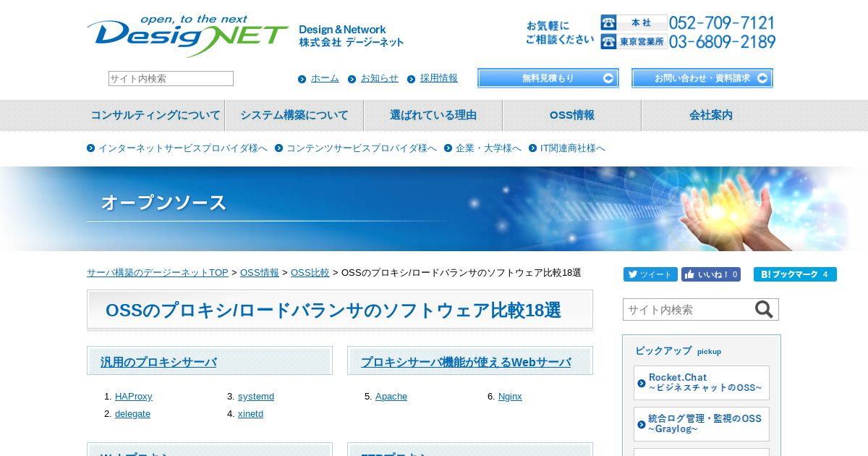Image resolution: width=868 pixels, height=456 pixels.
Task: Click the オープンソース hero banner image
Action: pyautogui.click(x=434, y=209)
